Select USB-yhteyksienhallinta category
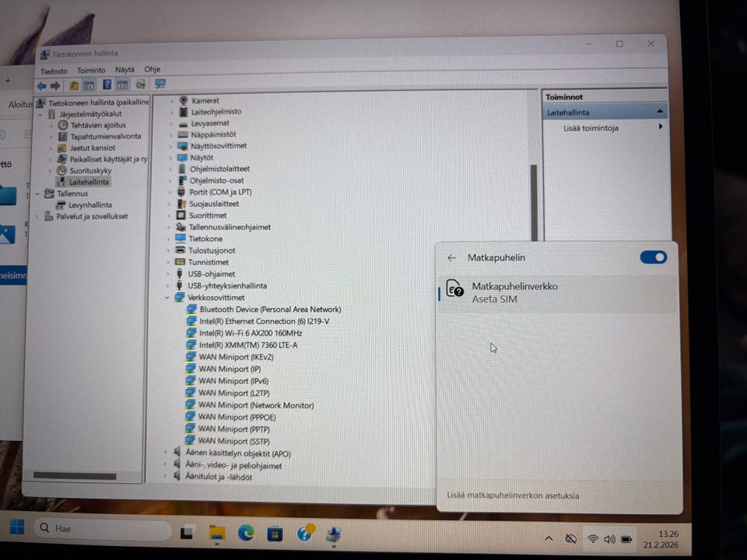This screenshot has width=747, height=560. click(x=227, y=285)
